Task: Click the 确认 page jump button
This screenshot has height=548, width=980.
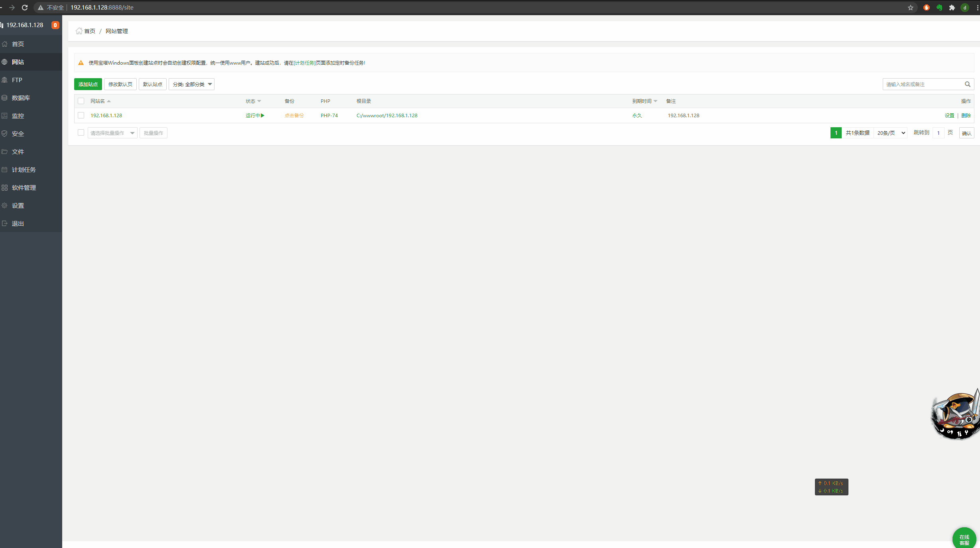Action: click(967, 133)
